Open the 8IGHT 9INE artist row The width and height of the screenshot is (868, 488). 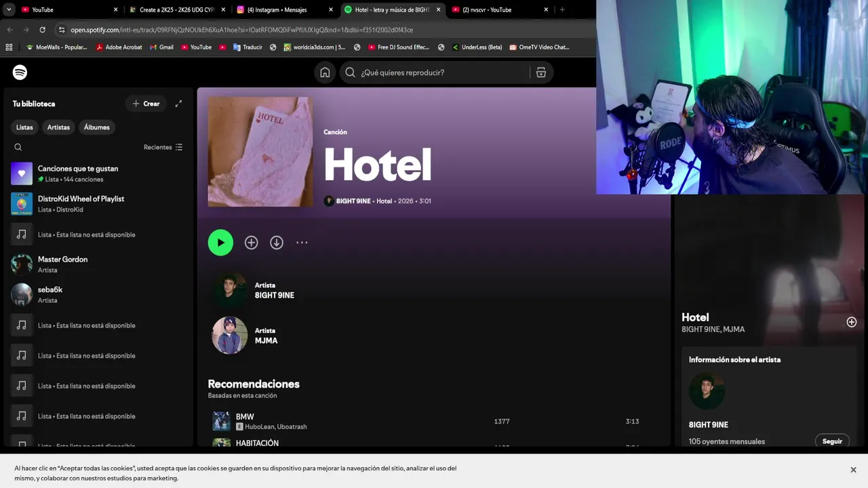434,290
